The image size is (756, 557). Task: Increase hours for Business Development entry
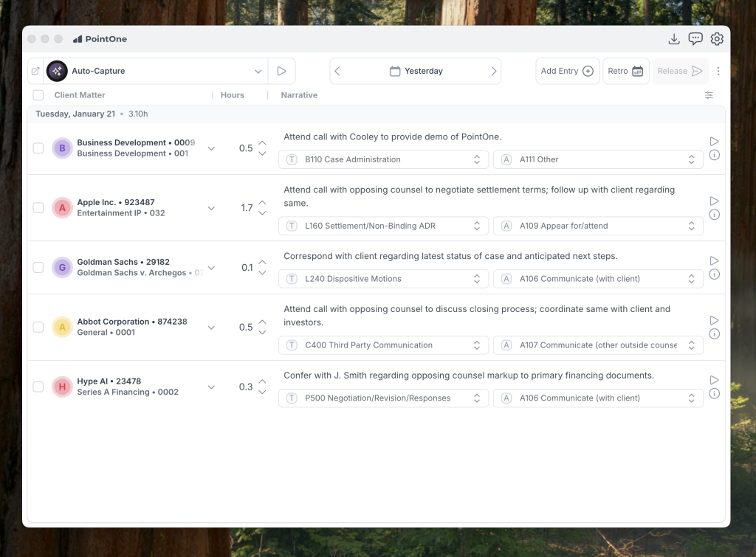(262, 142)
